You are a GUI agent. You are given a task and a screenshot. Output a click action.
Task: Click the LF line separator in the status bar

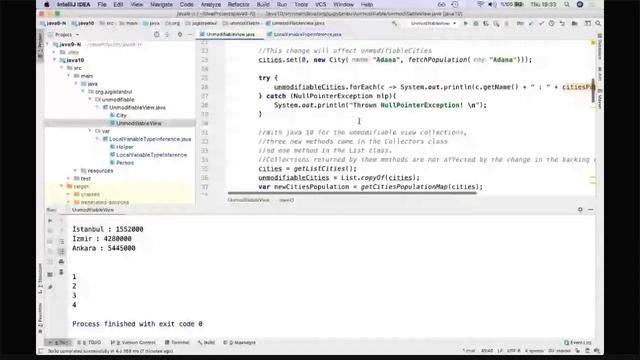click(x=500, y=351)
